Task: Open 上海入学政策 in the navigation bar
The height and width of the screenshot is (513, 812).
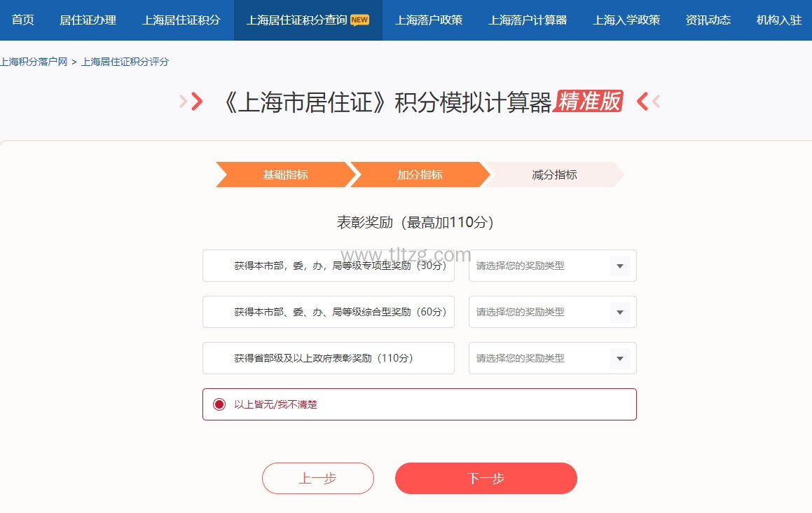Action: pyautogui.click(x=626, y=20)
